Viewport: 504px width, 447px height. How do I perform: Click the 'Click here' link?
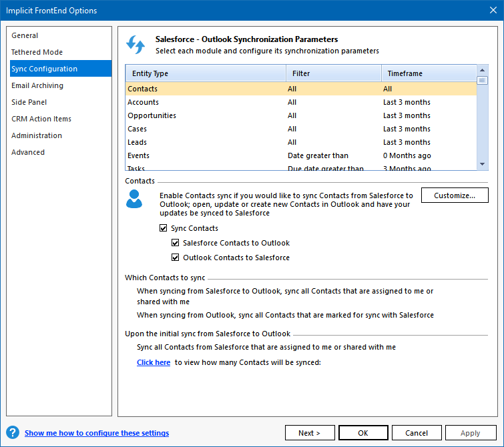[x=154, y=362]
